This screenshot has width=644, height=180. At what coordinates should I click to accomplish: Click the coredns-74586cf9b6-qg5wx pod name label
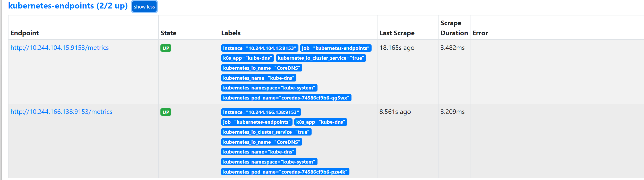286,98
